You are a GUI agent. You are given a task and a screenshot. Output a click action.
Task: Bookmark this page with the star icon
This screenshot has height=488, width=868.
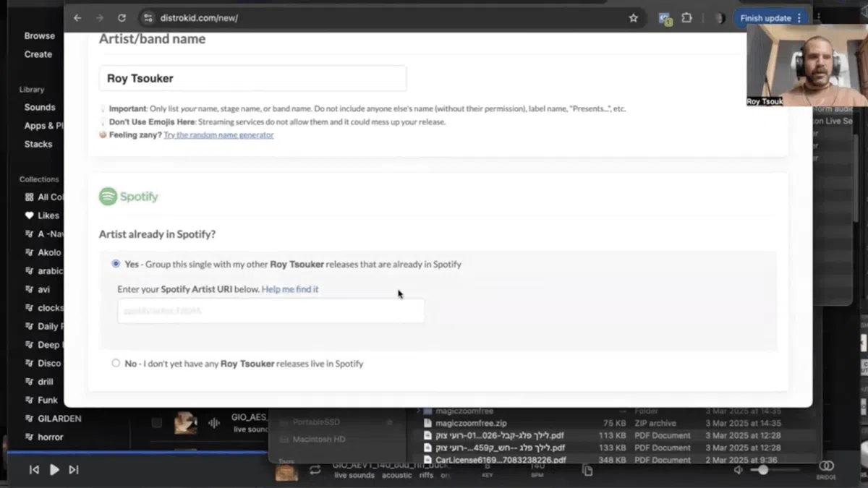click(634, 18)
